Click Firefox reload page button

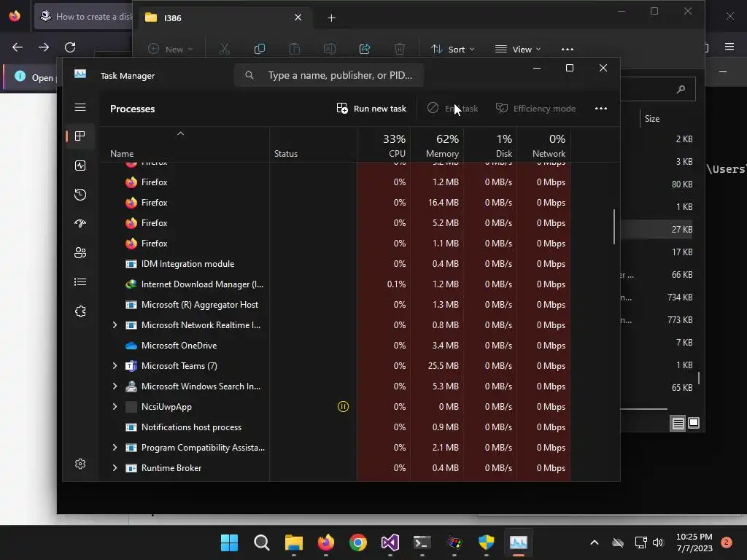70,47
